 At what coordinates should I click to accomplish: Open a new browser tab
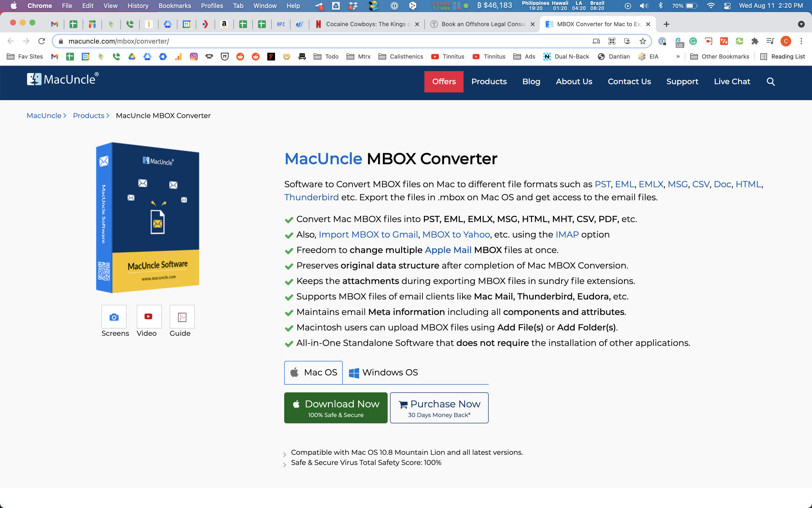coord(666,24)
